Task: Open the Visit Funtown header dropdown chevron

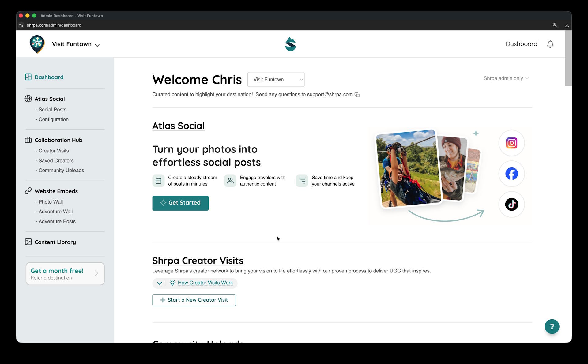Action: tap(97, 45)
